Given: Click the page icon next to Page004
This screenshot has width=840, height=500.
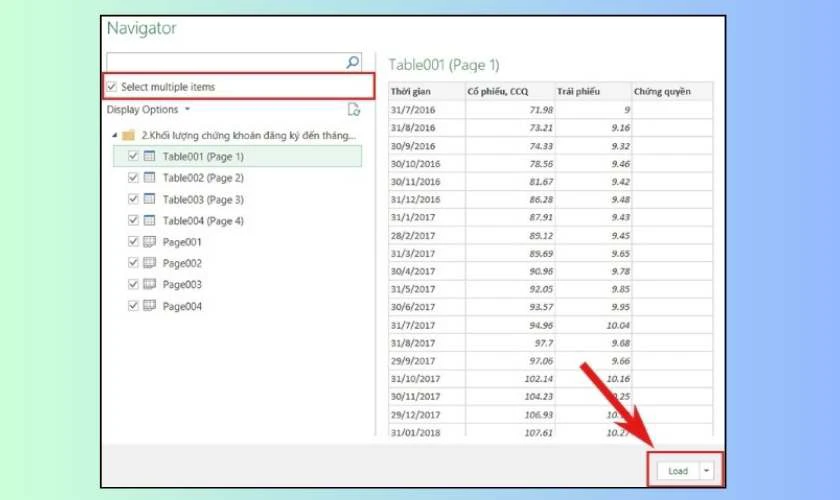Looking at the screenshot, I should (149, 305).
